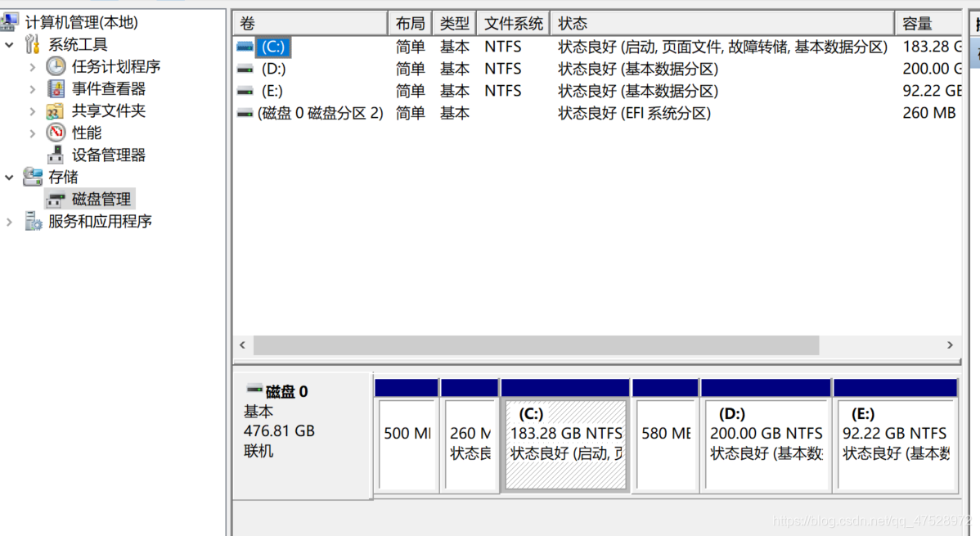The width and height of the screenshot is (980, 536).
Task: Click the drive icon of volume (E:)
Action: 245,92
